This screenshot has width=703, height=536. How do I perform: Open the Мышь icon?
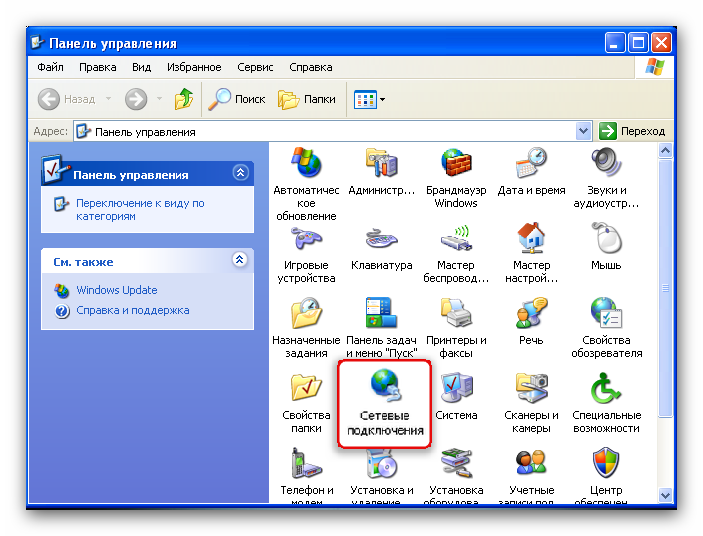606,238
